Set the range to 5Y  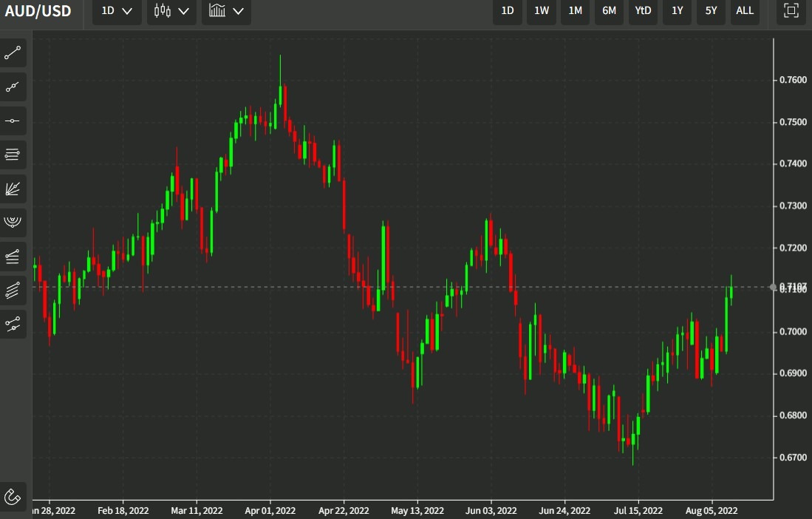click(x=711, y=11)
